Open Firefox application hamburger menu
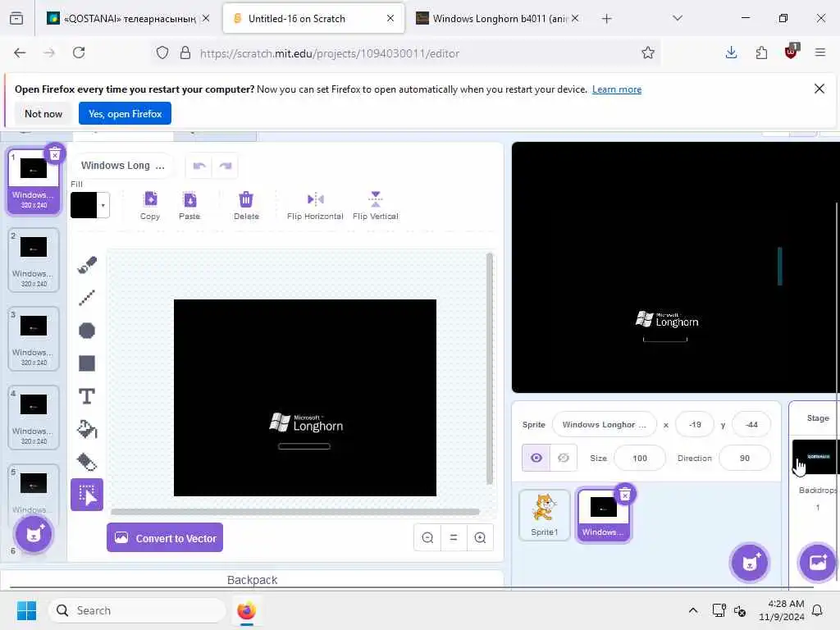 [819, 52]
